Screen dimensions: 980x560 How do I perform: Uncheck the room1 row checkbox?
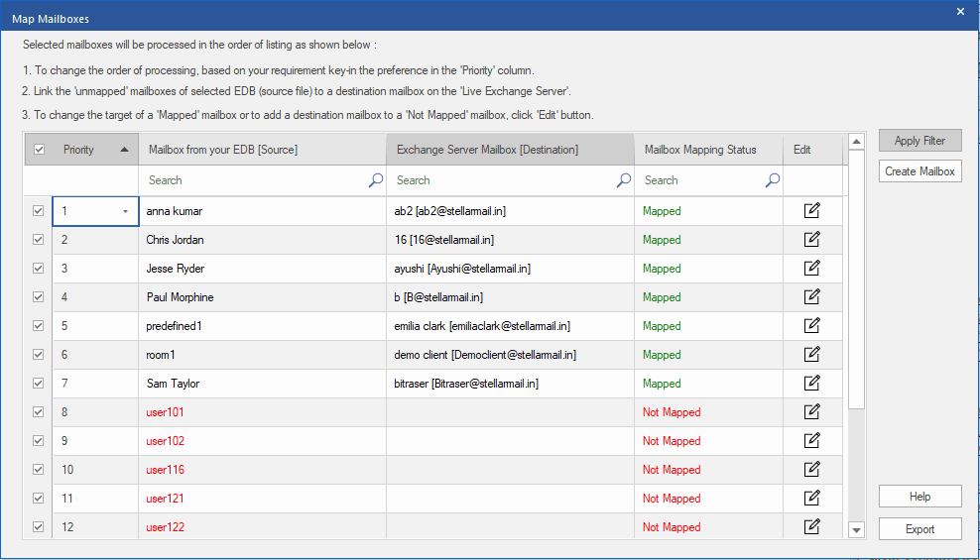38,355
